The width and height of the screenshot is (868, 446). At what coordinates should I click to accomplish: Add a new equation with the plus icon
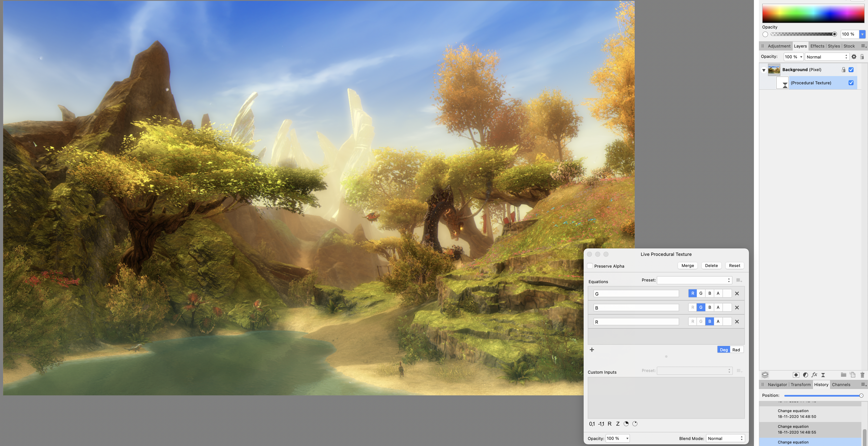(592, 350)
